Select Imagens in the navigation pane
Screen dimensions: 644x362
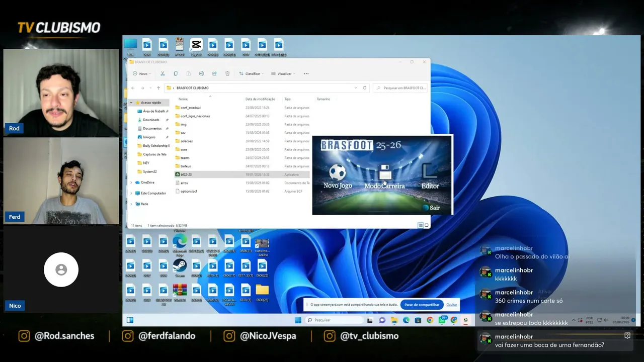[x=149, y=137]
